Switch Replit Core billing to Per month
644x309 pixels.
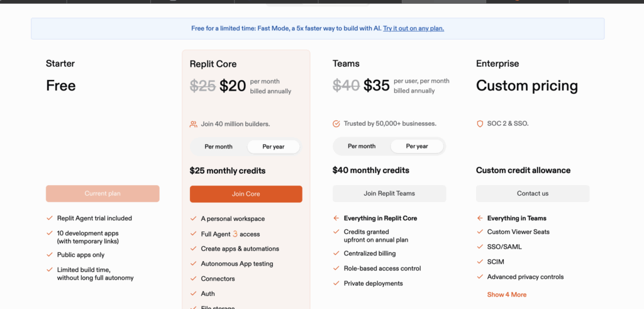[x=218, y=147]
